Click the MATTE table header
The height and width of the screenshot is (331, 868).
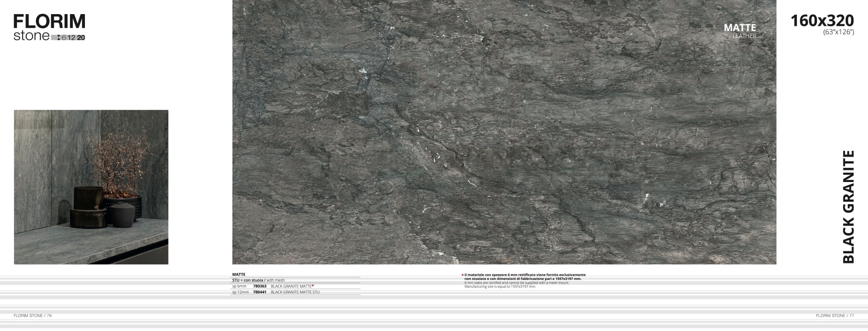pos(239,275)
